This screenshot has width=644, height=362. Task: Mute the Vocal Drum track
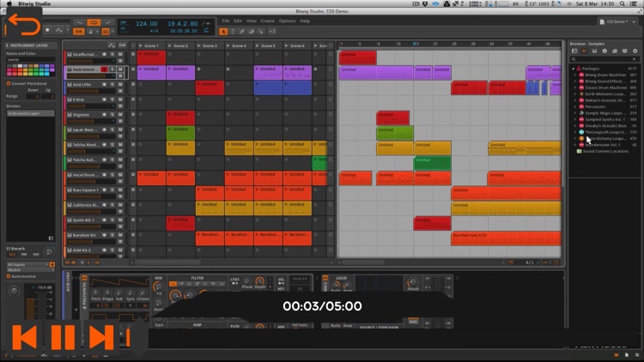coord(120,175)
